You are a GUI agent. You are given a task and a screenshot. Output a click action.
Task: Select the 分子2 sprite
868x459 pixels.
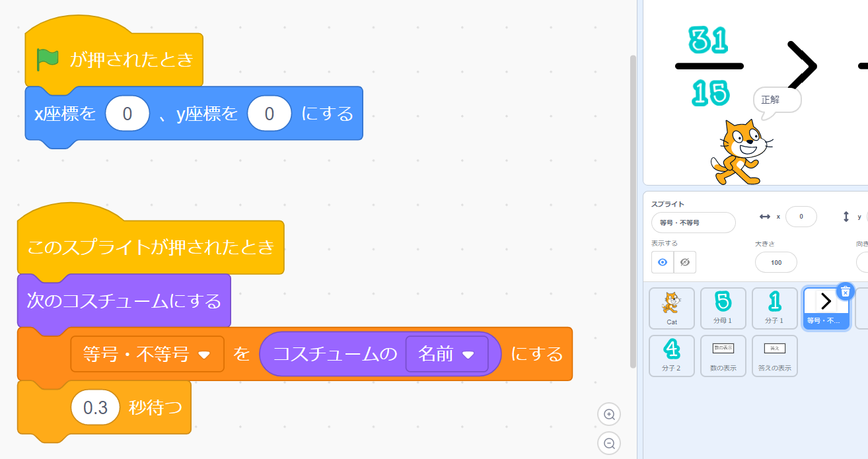pos(671,355)
